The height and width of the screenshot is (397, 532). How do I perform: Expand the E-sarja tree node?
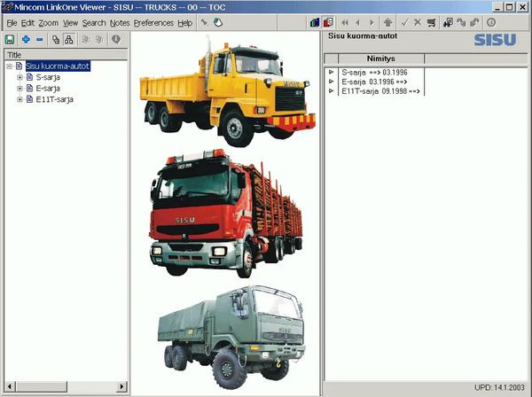click(20, 88)
